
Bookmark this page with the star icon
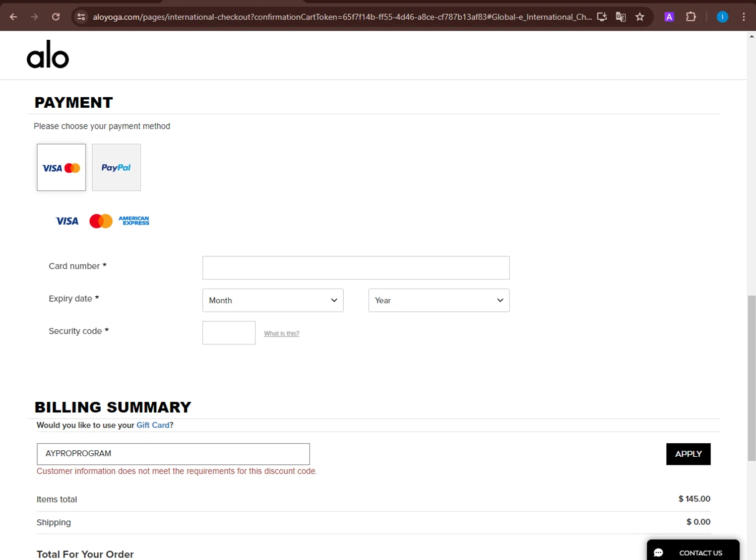(640, 17)
